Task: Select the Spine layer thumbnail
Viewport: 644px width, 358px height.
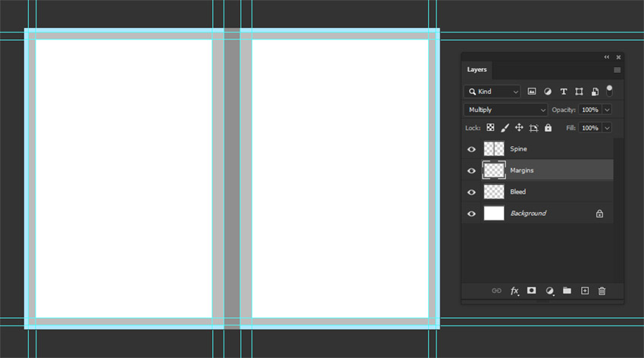Action: click(494, 149)
